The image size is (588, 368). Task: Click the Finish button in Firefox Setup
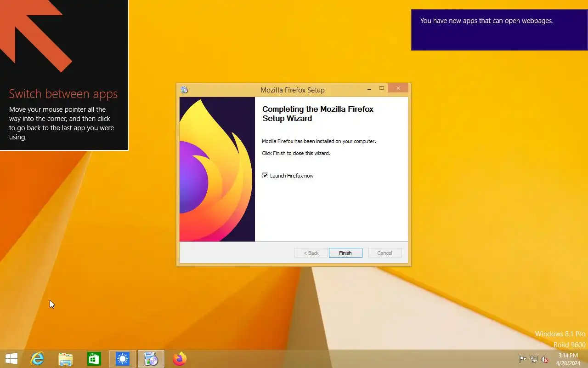tap(345, 253)
